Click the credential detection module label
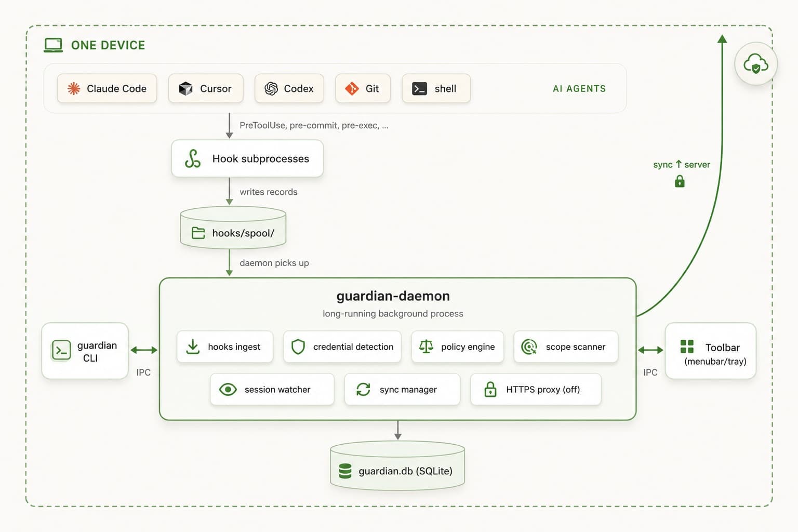Image resolution: width=798 pixels, height=532 pixels. 353,347
